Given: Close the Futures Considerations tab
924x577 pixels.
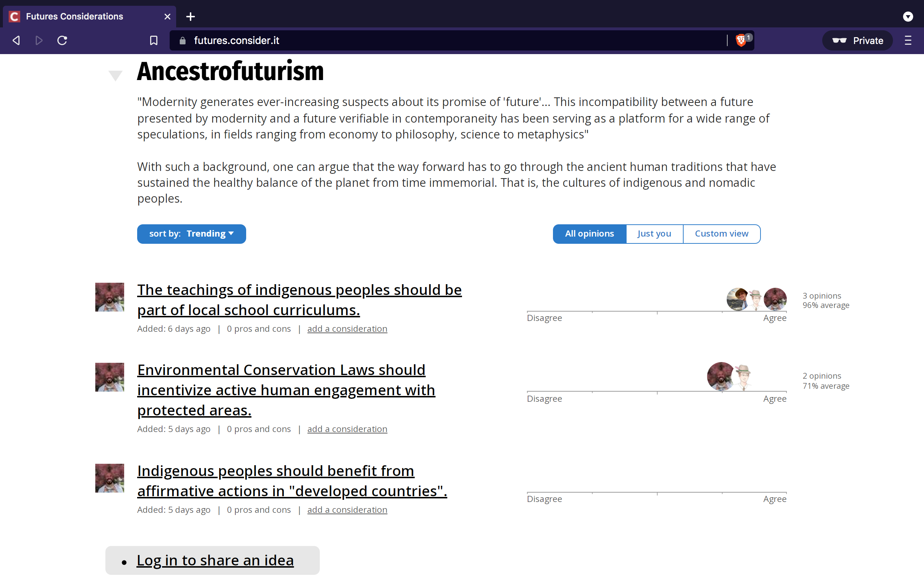Looking at the screenshot, I should tap(167, 17).
